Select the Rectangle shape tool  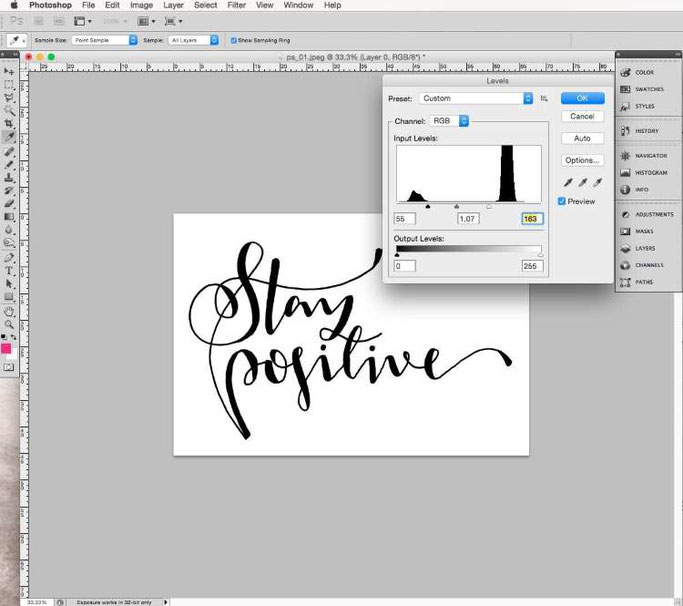[x=9, y=297]
